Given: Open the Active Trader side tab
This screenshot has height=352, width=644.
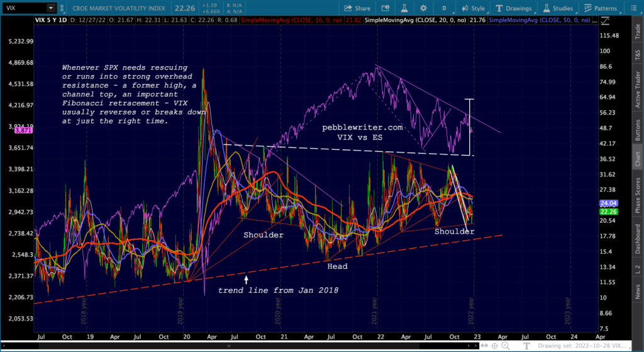Looking at the screenshot, I should click(x=637, y=88).
